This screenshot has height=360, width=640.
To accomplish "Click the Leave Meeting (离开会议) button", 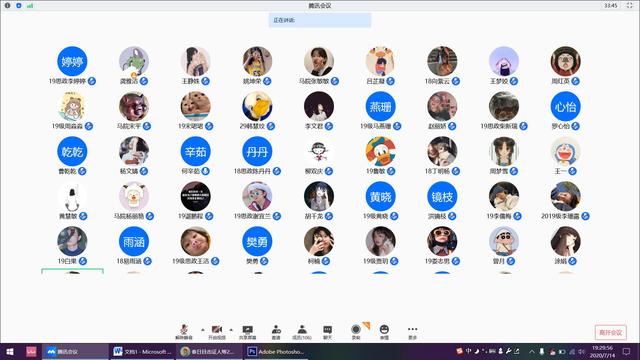I will click(611, 332).
